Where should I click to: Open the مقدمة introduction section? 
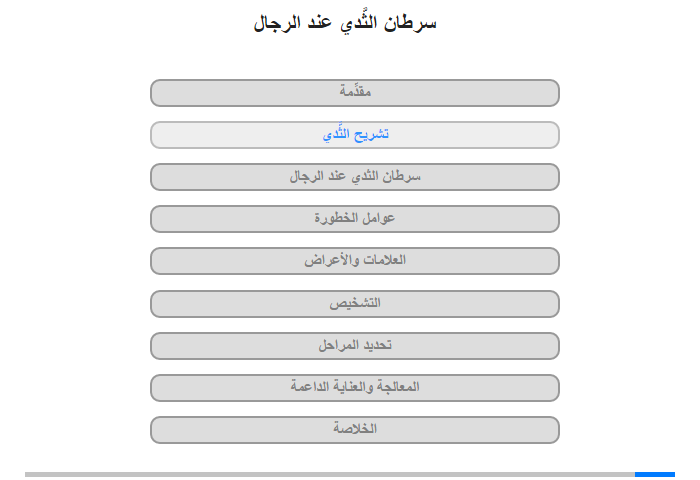[x=355, y=93]
